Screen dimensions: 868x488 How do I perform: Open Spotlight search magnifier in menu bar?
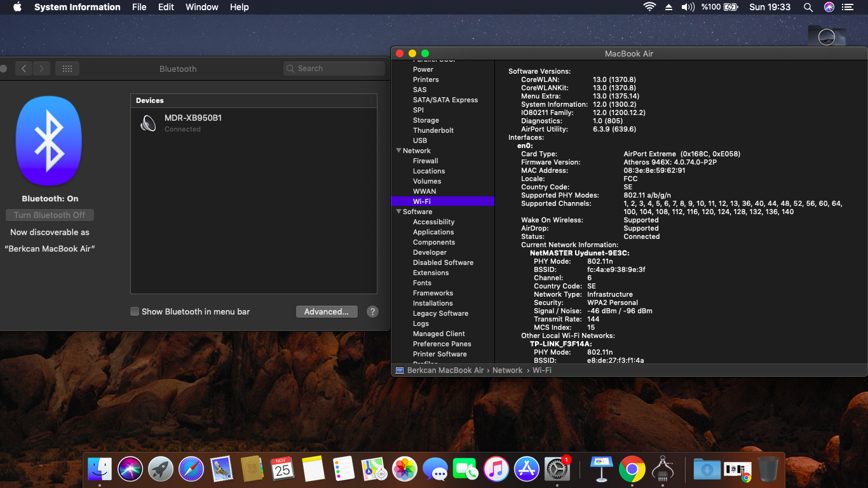[x=808, y=7]
